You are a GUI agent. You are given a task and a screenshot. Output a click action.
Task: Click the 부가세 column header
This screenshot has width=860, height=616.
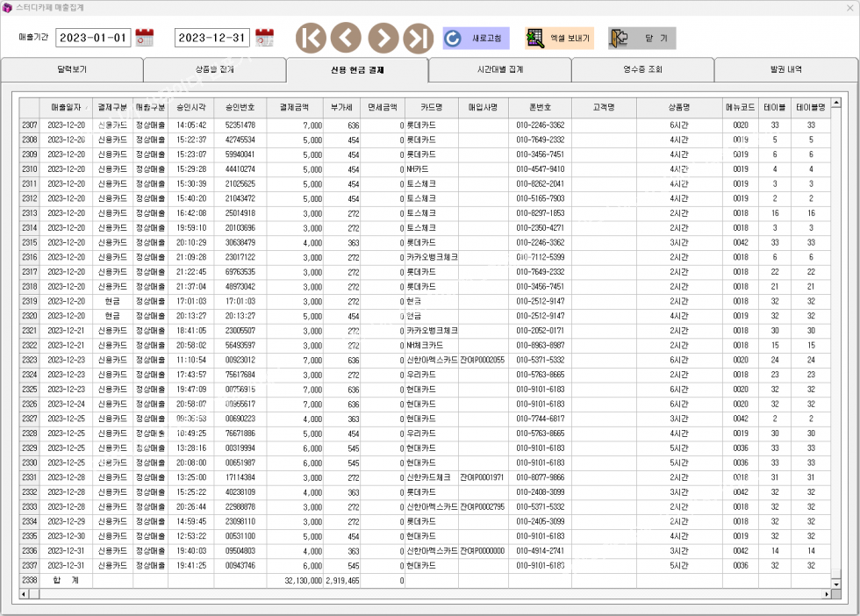[x=341, y=108]
